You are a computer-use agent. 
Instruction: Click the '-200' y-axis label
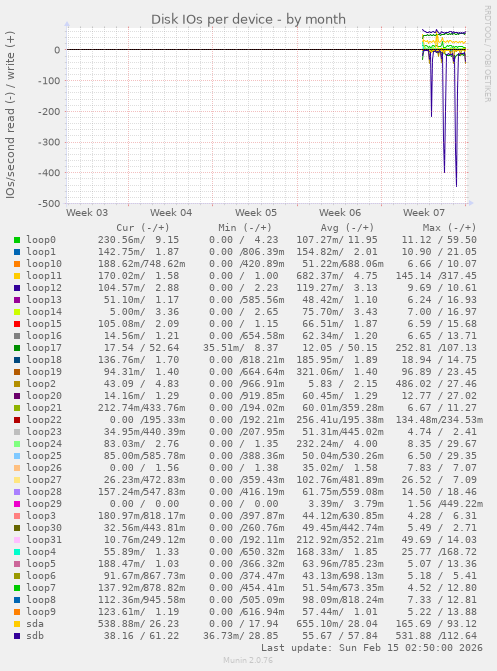coord(49,111)
